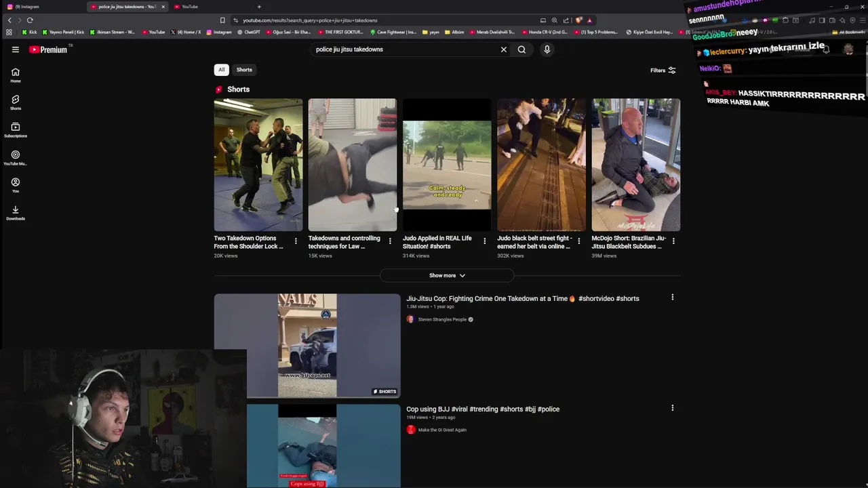Open Subscriptions in the sidebar
The image size is (868, 488).
pos(15,130)
